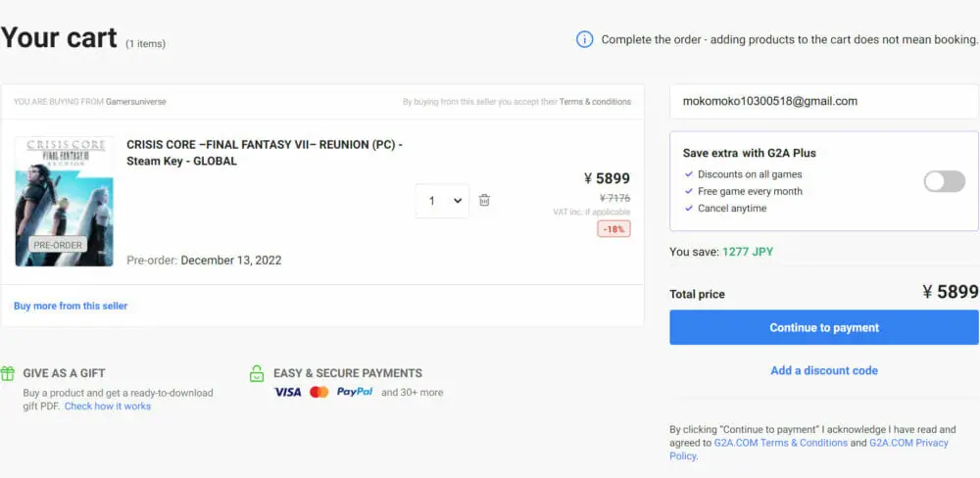
Task: Click the Crisis Core game cover thumbnail
Action: 64,202
